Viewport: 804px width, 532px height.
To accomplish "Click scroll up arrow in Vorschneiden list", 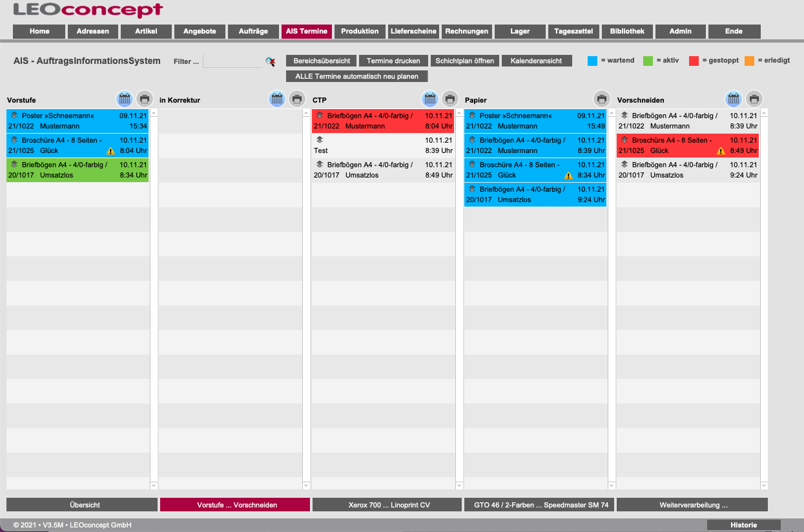I will click(764, 113).
